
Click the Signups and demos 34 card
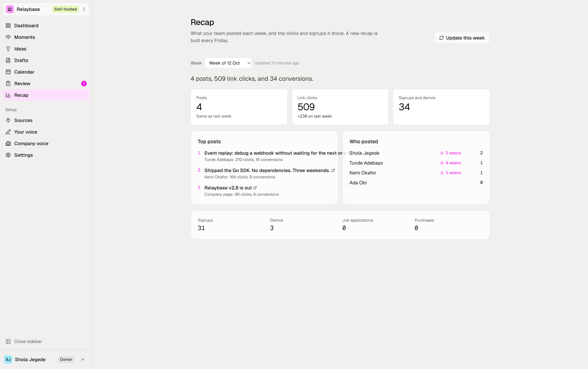[x=441, y=107]
